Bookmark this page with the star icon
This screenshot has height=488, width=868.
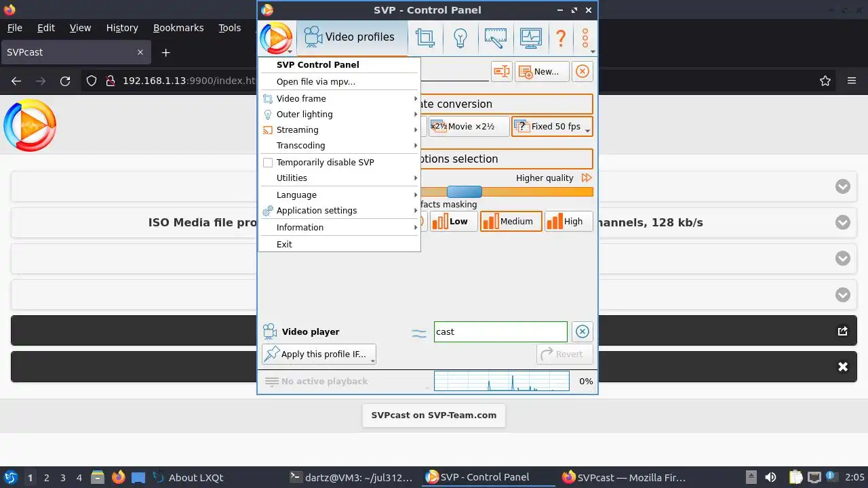click(825, 81)
